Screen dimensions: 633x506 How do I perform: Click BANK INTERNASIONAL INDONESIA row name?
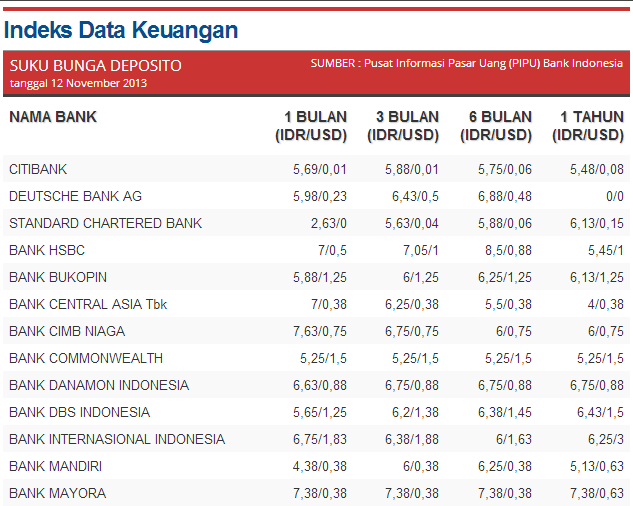coord(117,439)
